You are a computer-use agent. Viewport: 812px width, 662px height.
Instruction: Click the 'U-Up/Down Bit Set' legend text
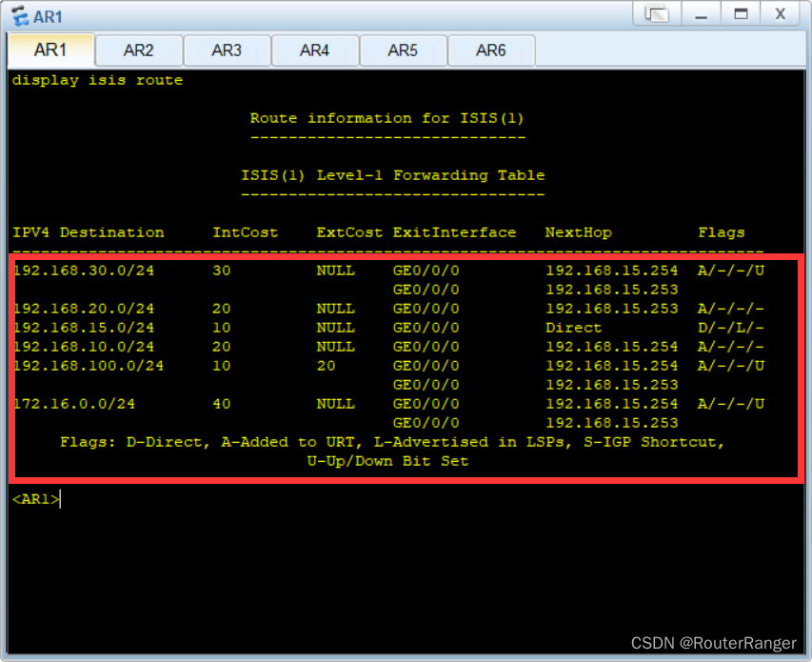point(387,461)
